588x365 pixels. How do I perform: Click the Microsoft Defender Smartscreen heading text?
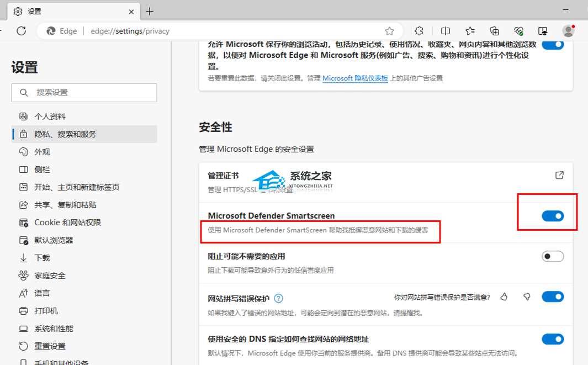pos(271,216)
